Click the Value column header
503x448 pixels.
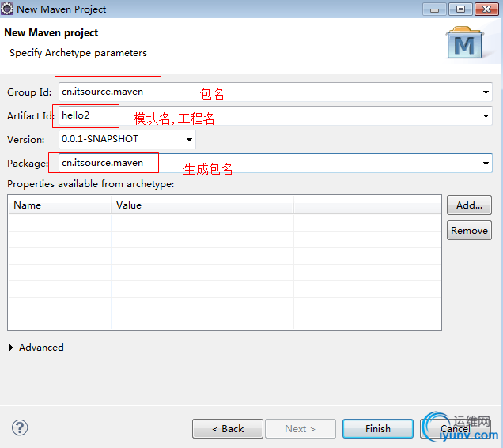pos(202,205)
